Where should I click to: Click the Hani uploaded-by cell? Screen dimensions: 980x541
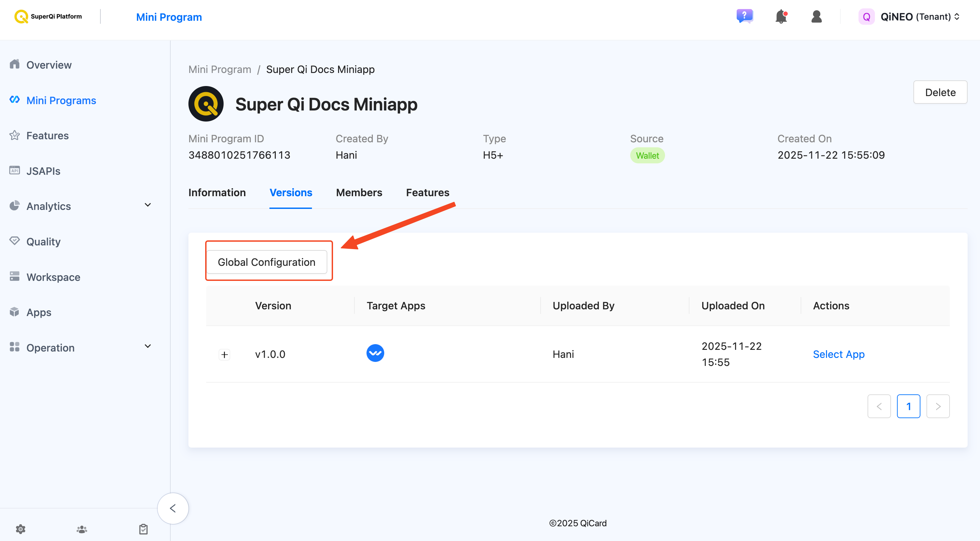563,354
